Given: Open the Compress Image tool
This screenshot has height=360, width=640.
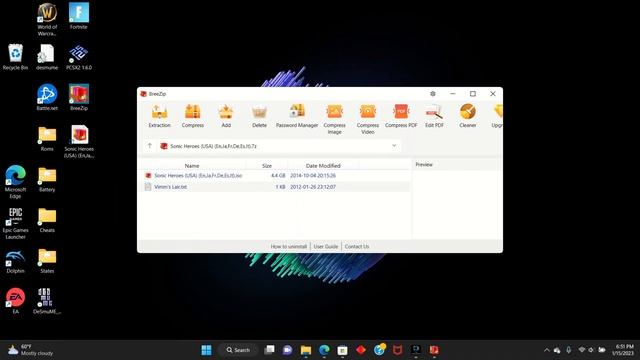Looking at the screenshot, I should click(334, 119).
